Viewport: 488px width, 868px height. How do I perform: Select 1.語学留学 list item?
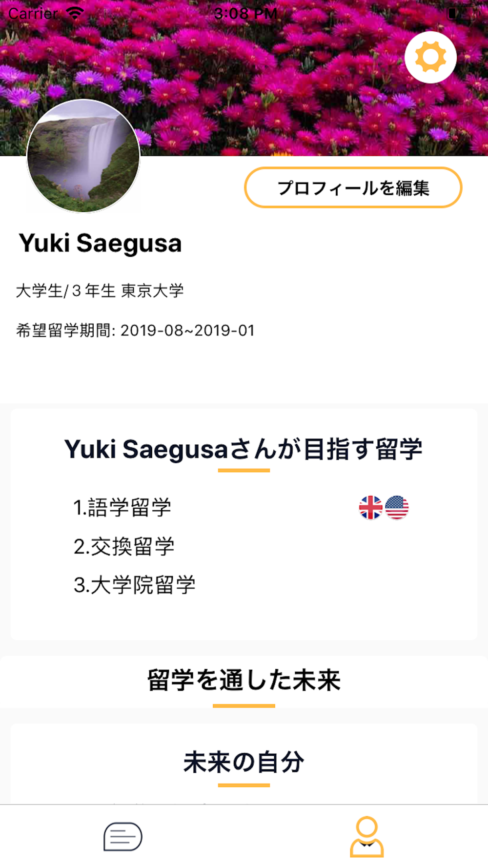[122, 507]
